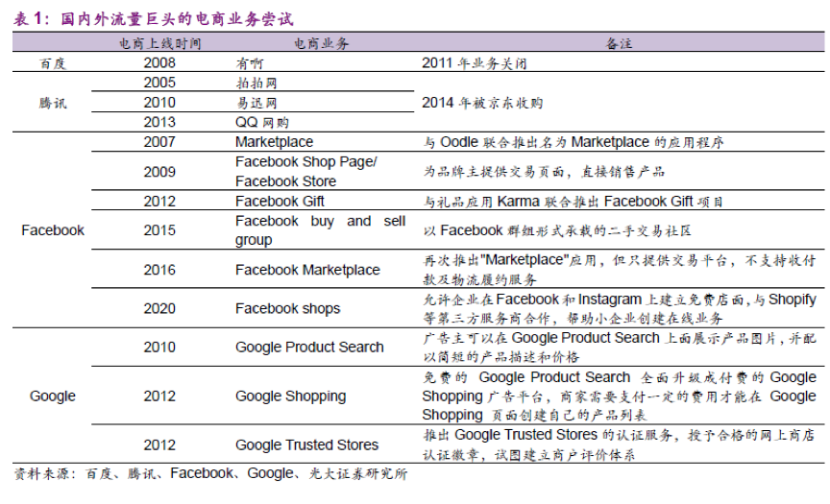Click the '拍拍网' business cell
The width and height of the screenshot is (830, 504).
[256, 83]
